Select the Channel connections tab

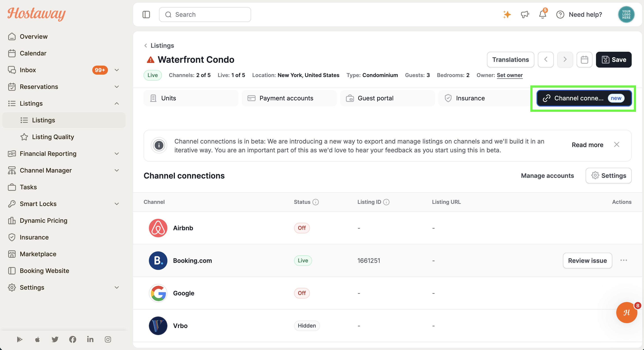tap(584, 98)
